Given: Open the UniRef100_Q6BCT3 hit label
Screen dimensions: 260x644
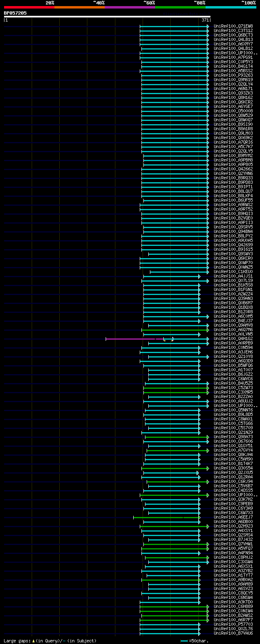Looking at the screenshot, I should tap(233, 35).
